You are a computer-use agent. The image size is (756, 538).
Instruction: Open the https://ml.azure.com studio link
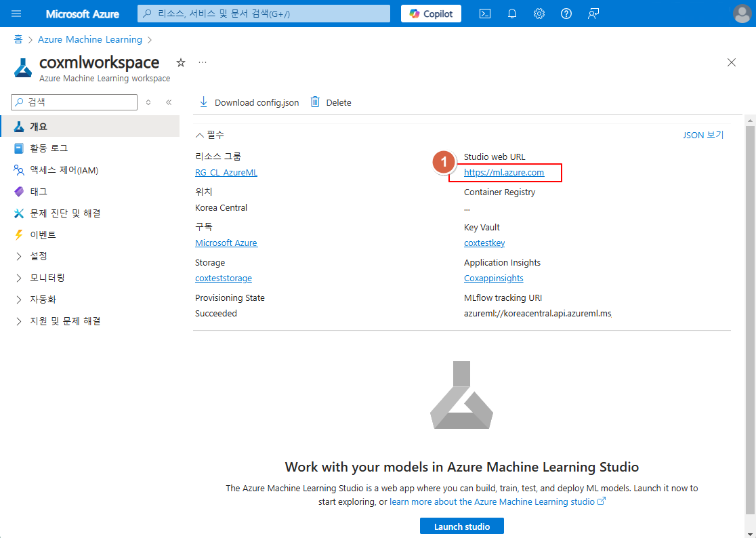504,173
